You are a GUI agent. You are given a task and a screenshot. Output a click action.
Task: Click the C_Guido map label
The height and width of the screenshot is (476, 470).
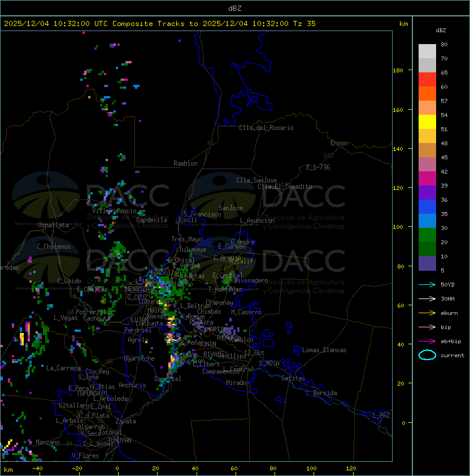coord(69,281)
